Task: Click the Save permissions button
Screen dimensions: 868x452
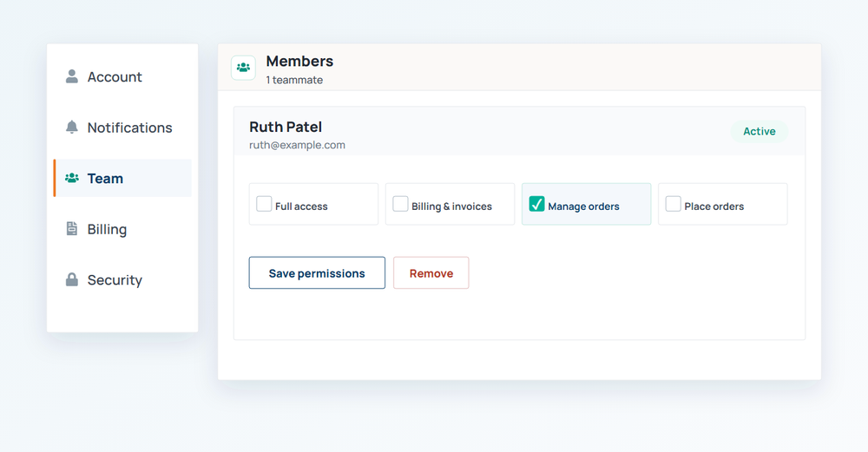Action: coord(317,272)
